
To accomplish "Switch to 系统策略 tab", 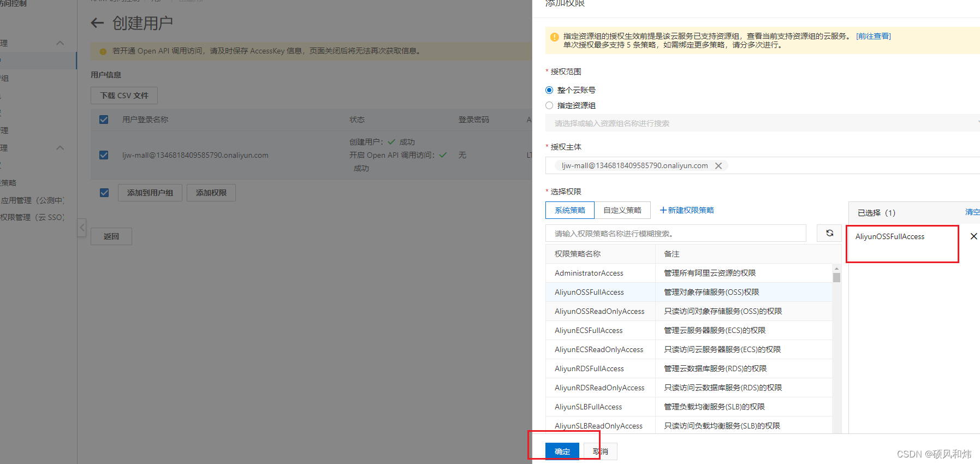I will pos(570,210).
